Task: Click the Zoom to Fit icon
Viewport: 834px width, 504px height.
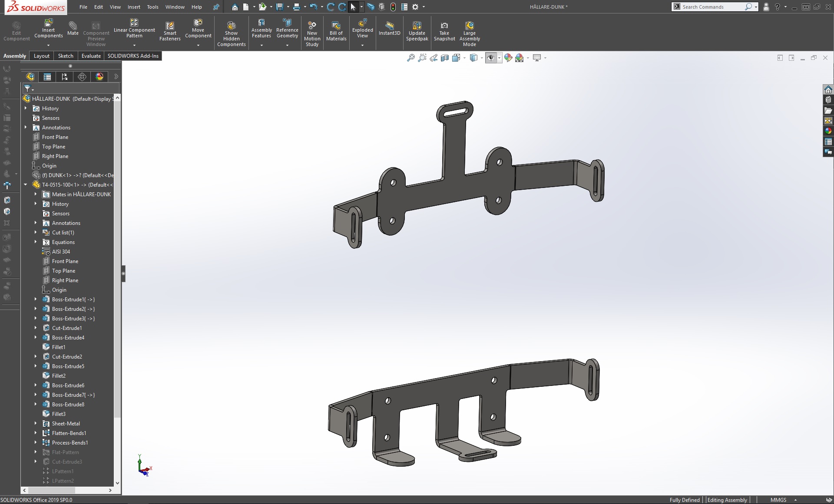Action: [x=410, y=58]
